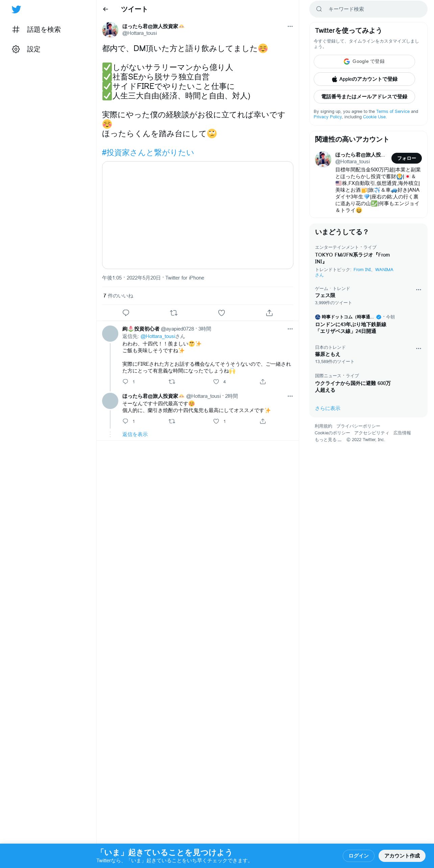Click the フォロー button

[x=406, y=158]
